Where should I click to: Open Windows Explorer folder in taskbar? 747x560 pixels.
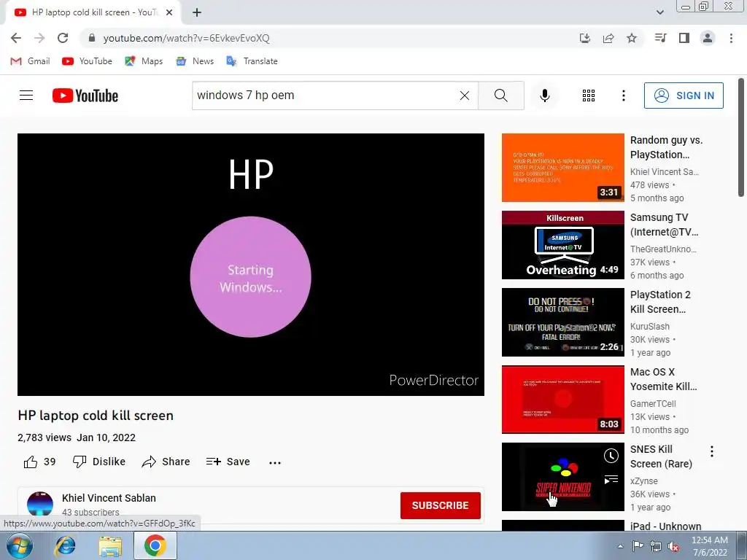tap(111, 545)
